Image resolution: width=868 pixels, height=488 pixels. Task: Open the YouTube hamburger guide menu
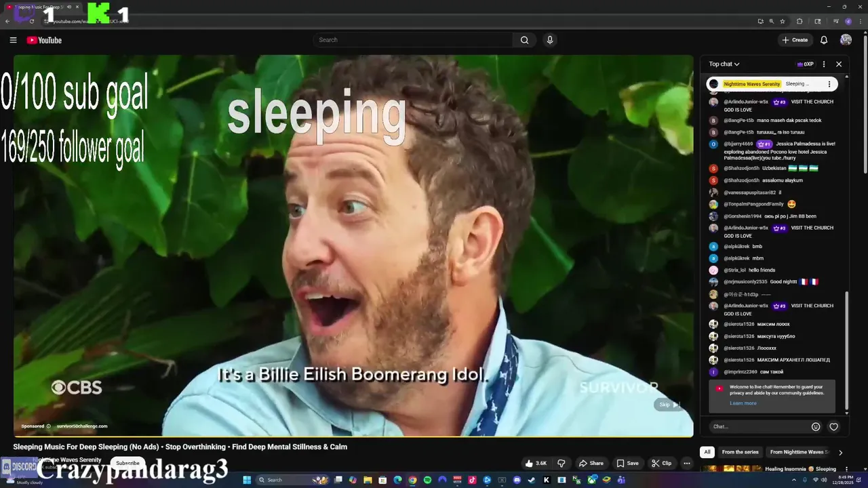click(13, 40)
